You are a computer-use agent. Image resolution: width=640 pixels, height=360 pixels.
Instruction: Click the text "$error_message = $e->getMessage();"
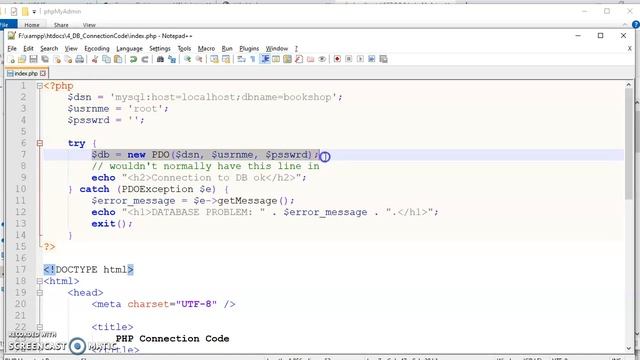pyautogui.click(x=193, y=201)
